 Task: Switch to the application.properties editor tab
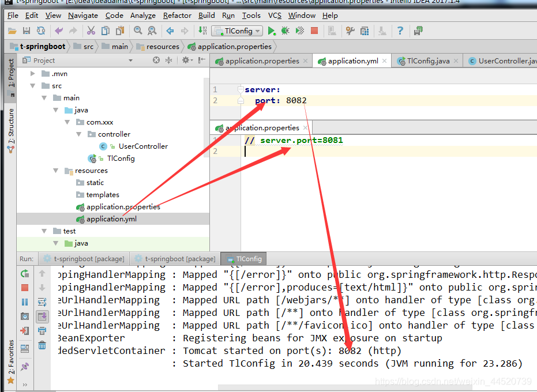[262, 61]
